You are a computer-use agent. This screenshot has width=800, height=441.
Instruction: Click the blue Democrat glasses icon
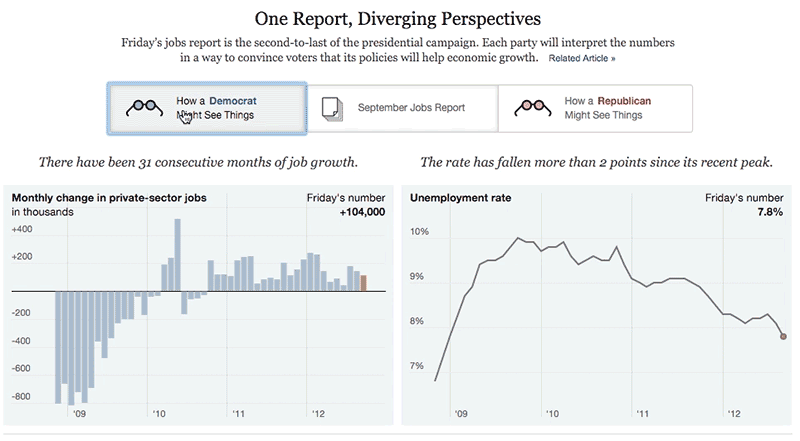click(144, 108)
